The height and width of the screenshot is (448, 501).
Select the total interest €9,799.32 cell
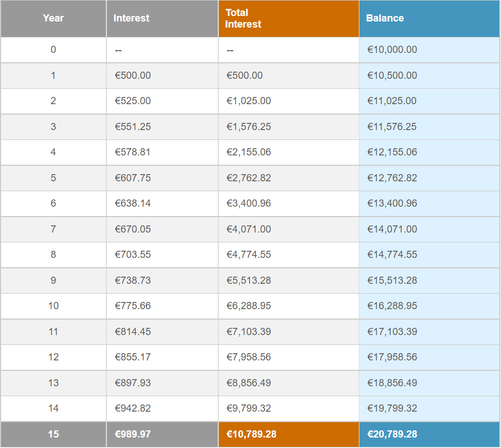(249, 408)
